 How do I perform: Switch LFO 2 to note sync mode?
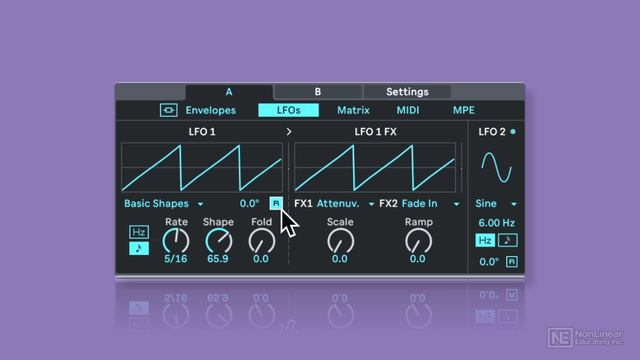(x=507, y=240)
